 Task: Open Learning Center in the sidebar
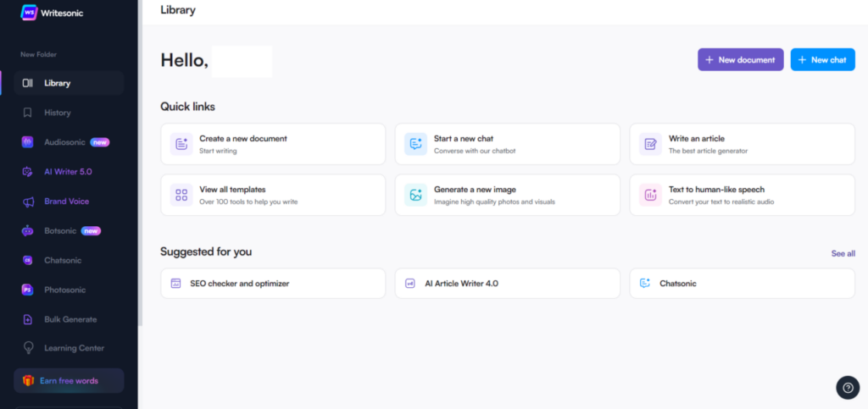75,348
